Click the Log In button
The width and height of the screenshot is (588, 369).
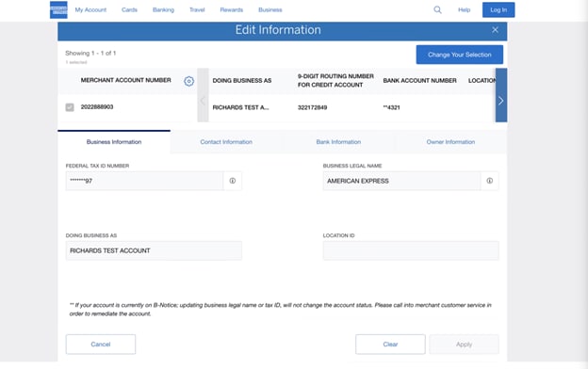[498, 9]
